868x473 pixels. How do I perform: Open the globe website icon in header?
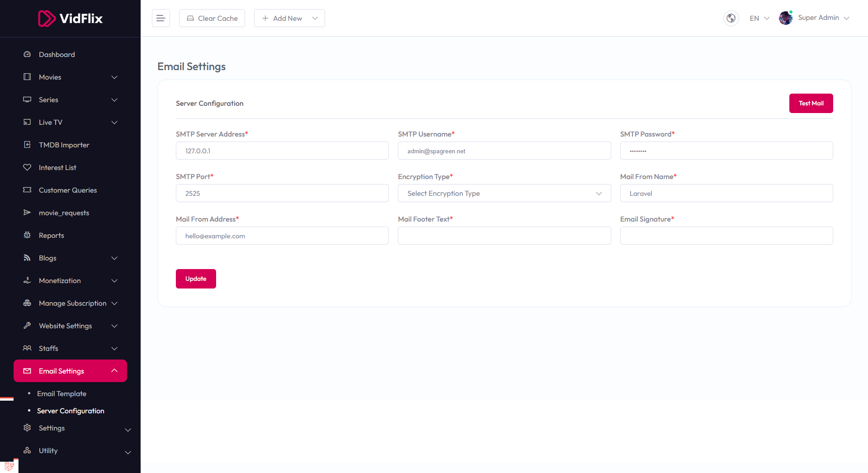point(731,18)
